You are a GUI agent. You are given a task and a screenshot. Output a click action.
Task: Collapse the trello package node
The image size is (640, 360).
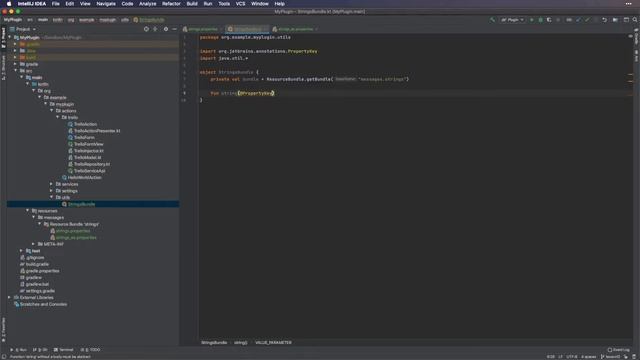58,117
